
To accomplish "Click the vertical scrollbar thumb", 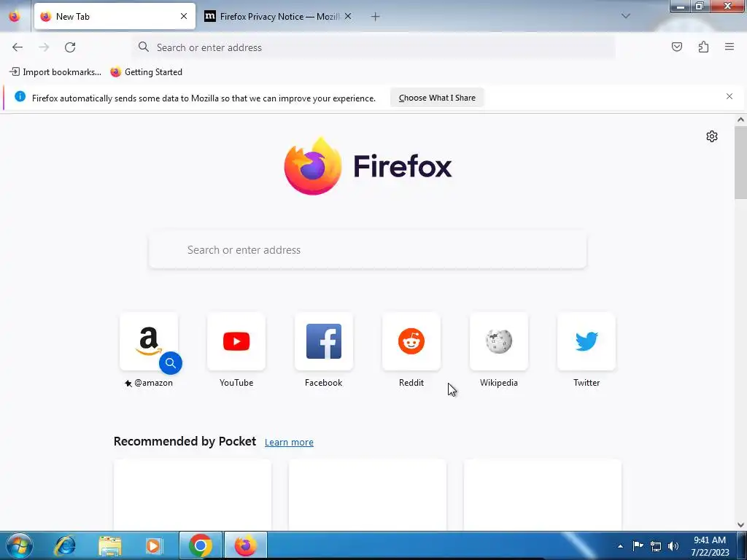I will [740, 163].
